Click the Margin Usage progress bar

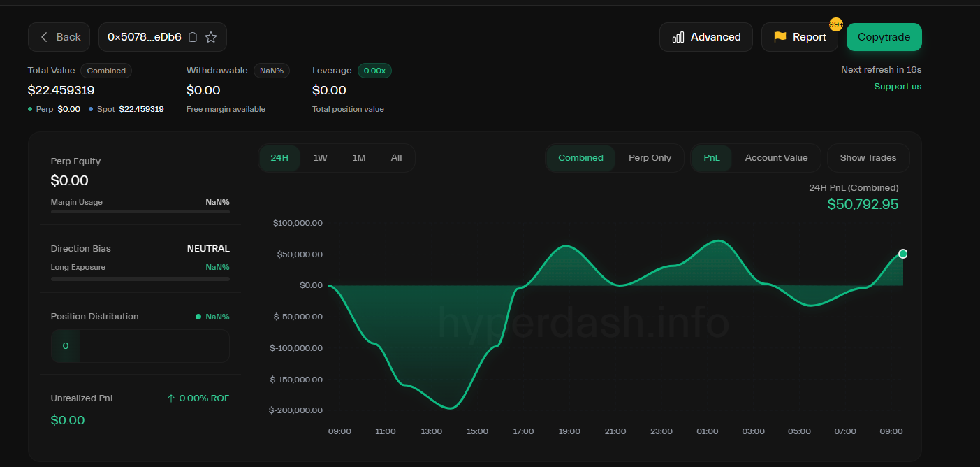(140, 211)
